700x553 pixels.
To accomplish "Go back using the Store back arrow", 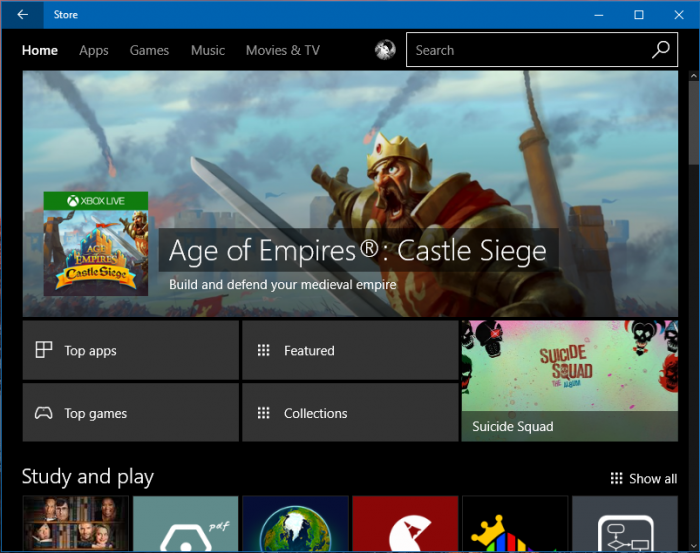I will tap(22, 15).
